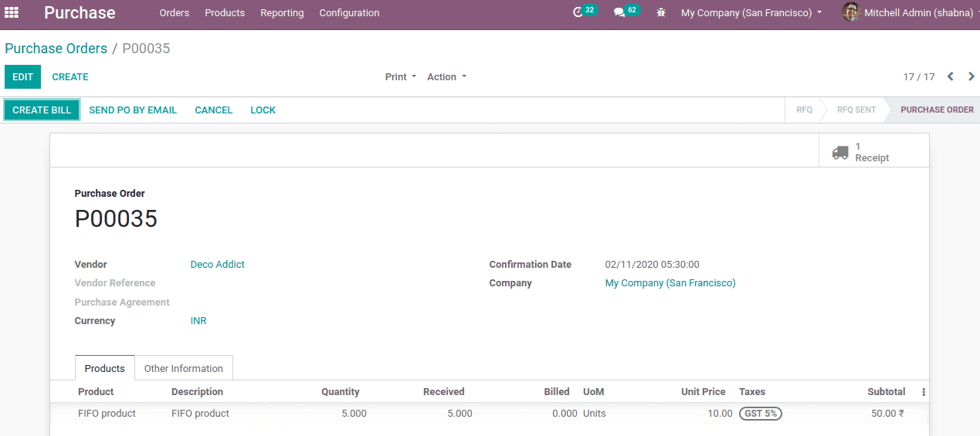Go to next record arrow
The image size is (980, 436).
tap(972, 76)
